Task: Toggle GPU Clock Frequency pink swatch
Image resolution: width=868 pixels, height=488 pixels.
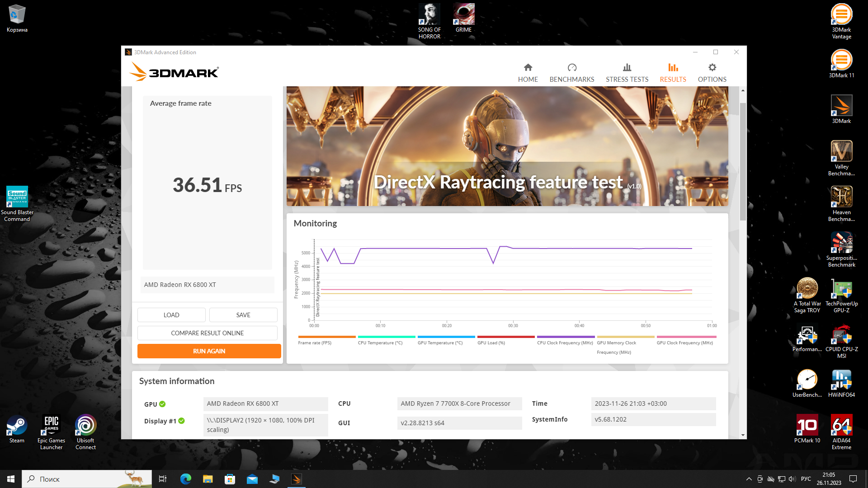Action: (686, 337)
